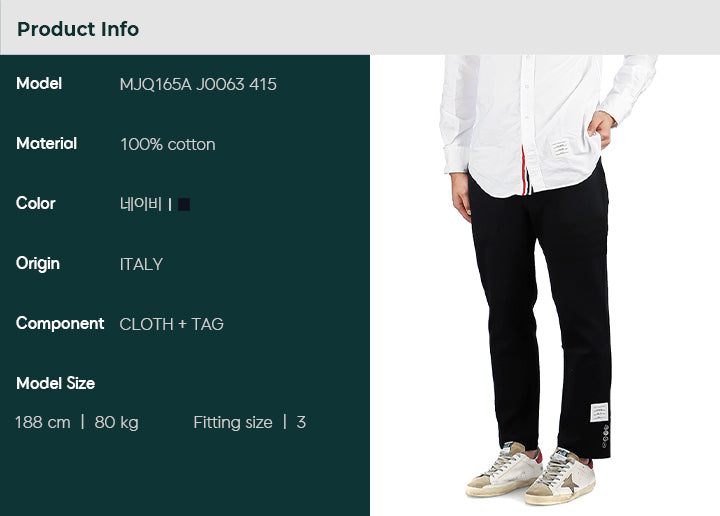The width and height of the screenshot is (720, 516).
Task: Click the Fitting size label
Action: tap(233, 423)
